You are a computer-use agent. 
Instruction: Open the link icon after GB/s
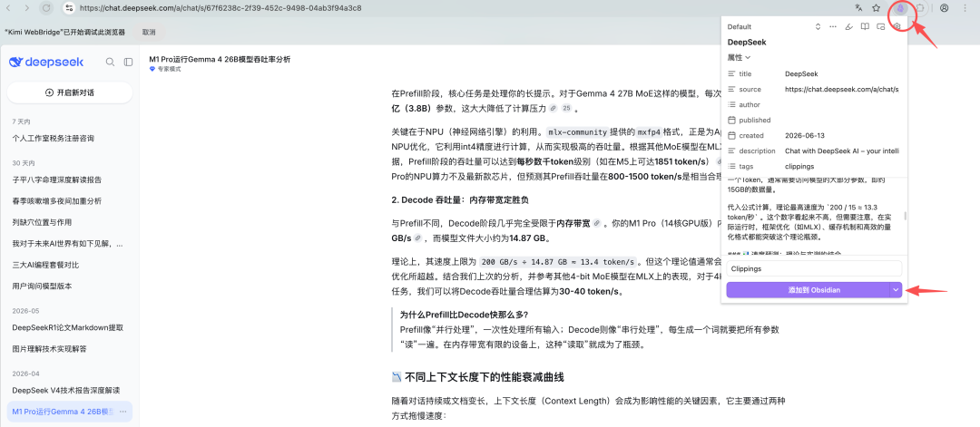coord(417,238)
